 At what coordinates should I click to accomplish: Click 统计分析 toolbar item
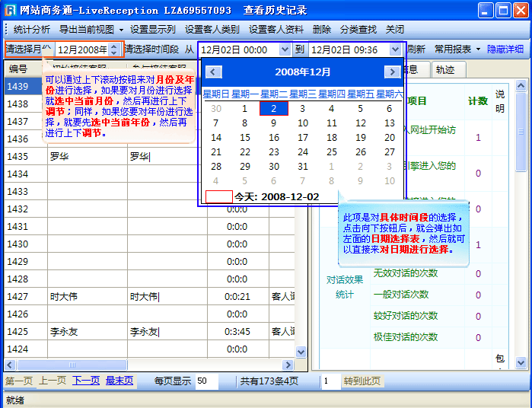[32, 30]
